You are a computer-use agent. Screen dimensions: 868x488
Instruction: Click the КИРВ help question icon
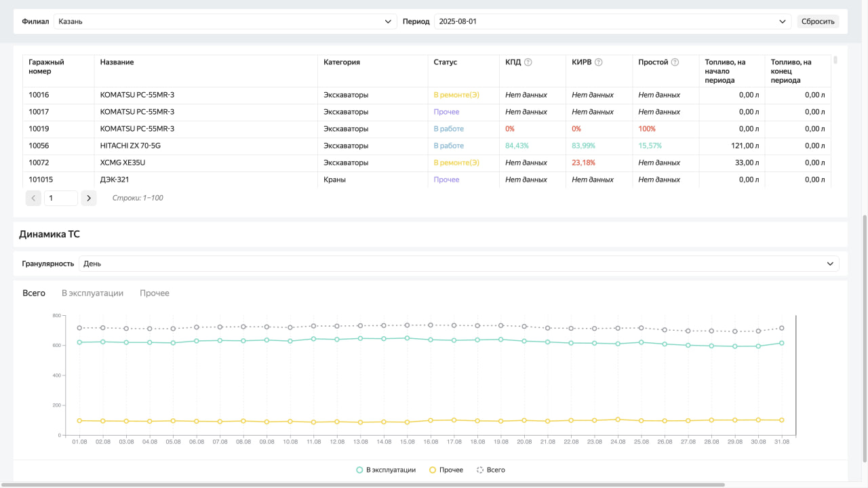599,62
